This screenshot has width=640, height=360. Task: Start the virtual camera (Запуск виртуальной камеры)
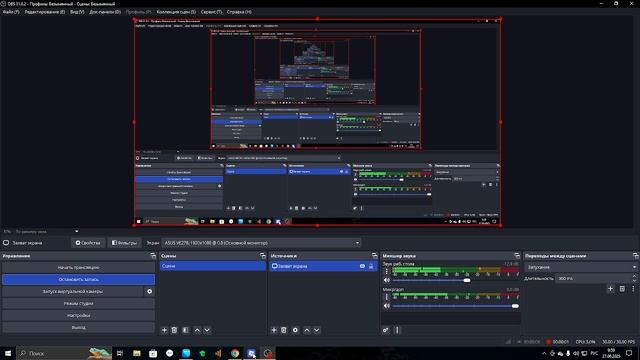coord(73,291)
